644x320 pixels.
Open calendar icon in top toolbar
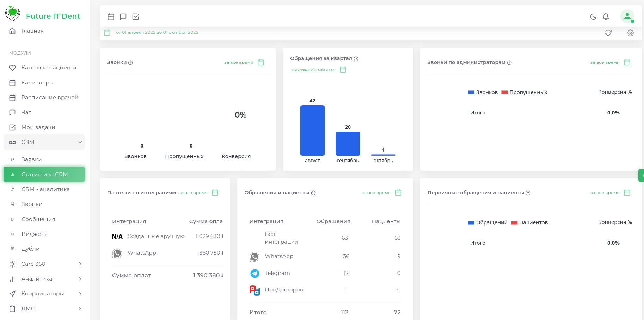pos(111,17)
